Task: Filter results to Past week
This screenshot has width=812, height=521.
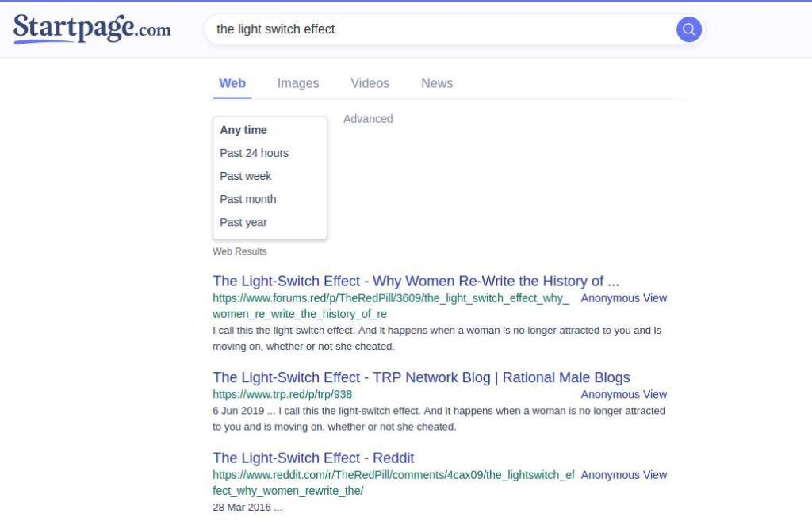Action: pos(246,176)
